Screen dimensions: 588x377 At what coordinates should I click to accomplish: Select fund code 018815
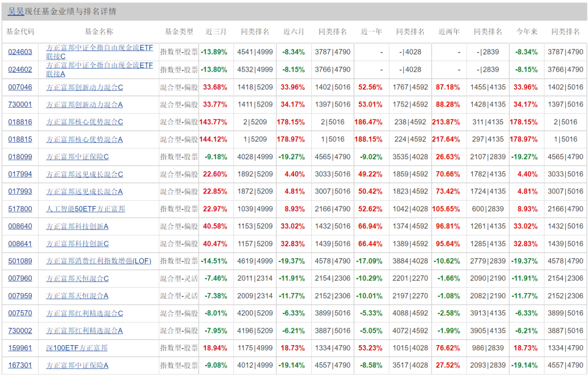click(20, 140)
